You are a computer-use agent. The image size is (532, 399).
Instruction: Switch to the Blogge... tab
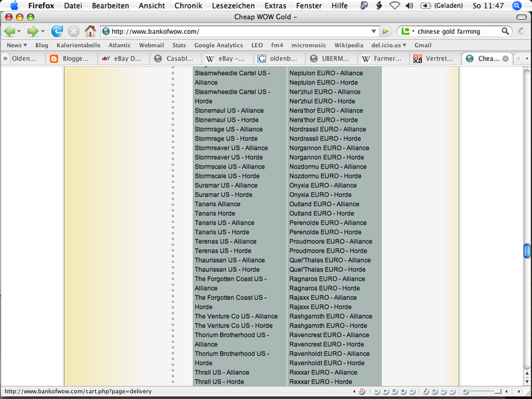(71, 59)
